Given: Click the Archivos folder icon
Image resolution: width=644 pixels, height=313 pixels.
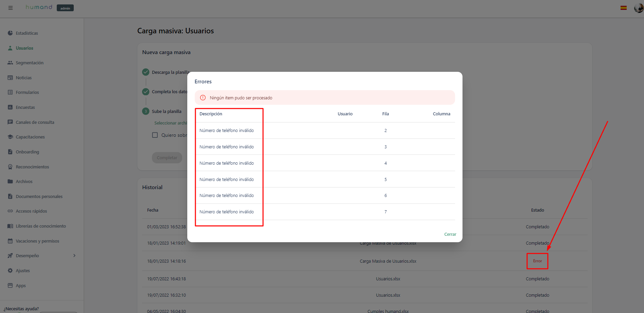Looking at the screenshot, I should [x=10, y=181].
